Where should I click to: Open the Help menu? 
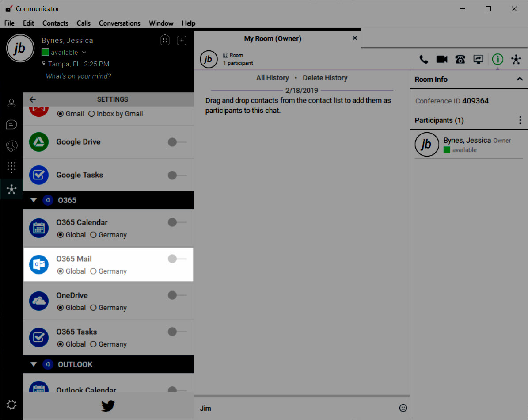188,23
